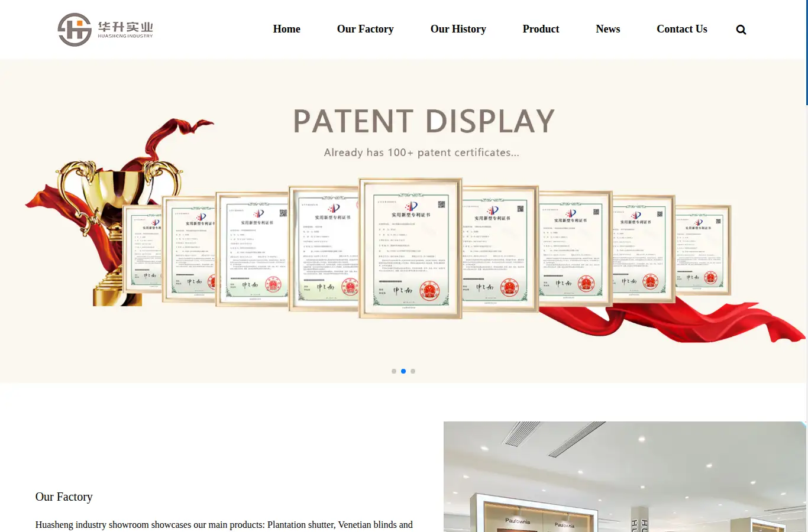Open the Our Factory menu item
The height and width of the screenshot is (532, 808).
(365, 29)
